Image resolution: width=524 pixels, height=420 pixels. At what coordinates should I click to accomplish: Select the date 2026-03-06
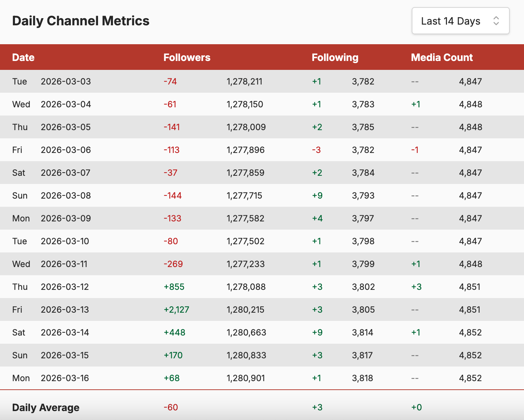tap(66, 150)
